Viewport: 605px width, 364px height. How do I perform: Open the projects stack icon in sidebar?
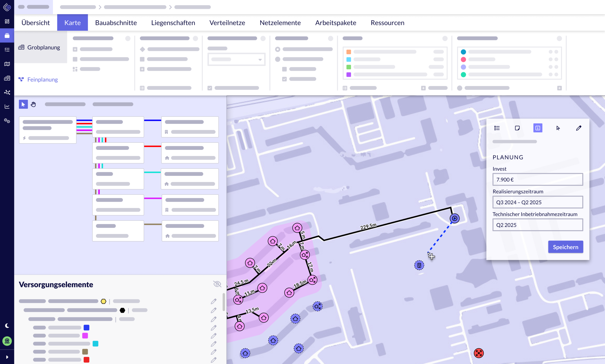pyautogui.click(x=7, y=35)
